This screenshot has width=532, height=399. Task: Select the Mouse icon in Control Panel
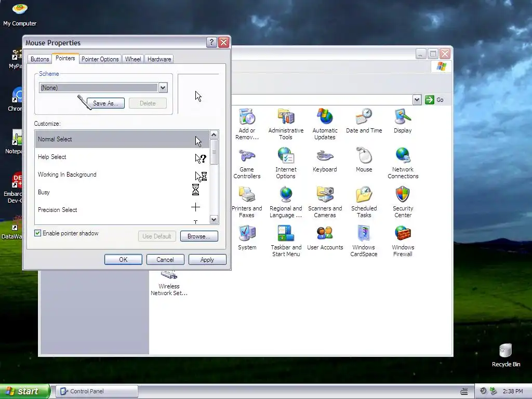click(x=364, y=160)
